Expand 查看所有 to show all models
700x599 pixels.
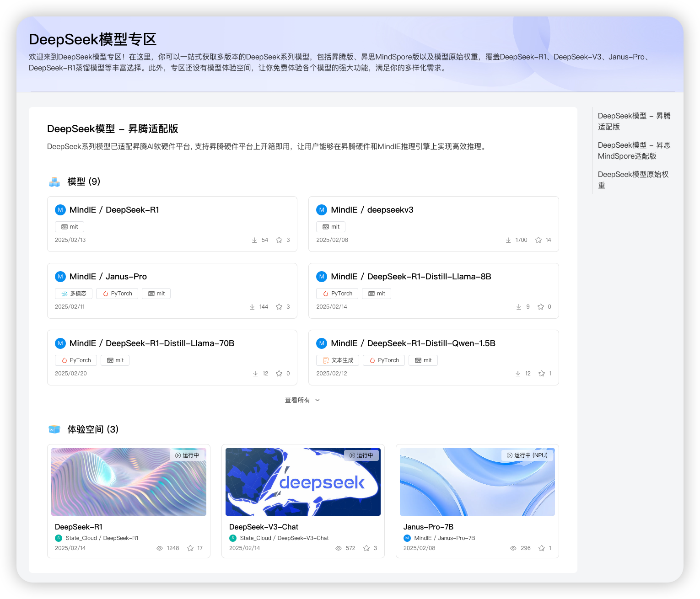point(298,400)
